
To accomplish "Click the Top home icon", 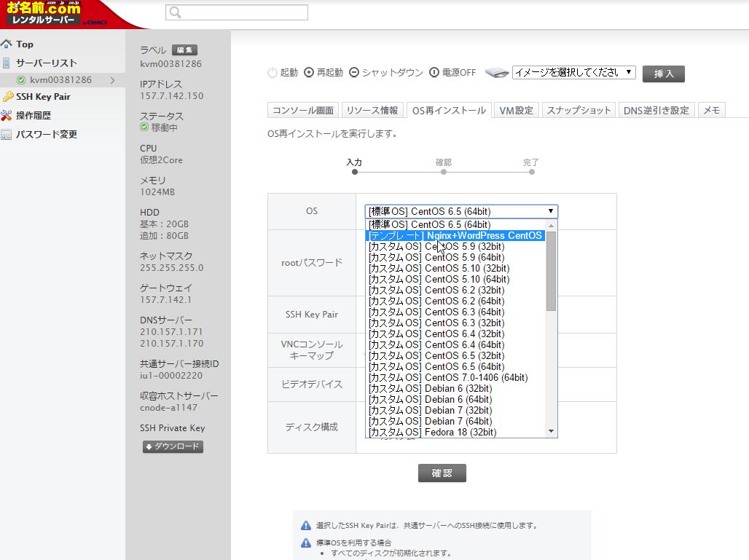I will coord(7,44).
